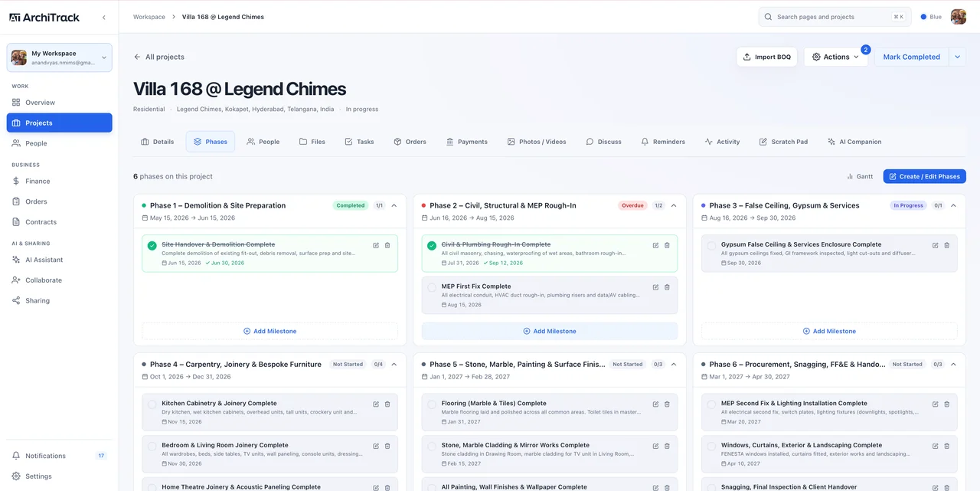Delete the Kitchen Cabinetry & Joinery Complete milestone
Screen dimensions: 980x491
387,404
